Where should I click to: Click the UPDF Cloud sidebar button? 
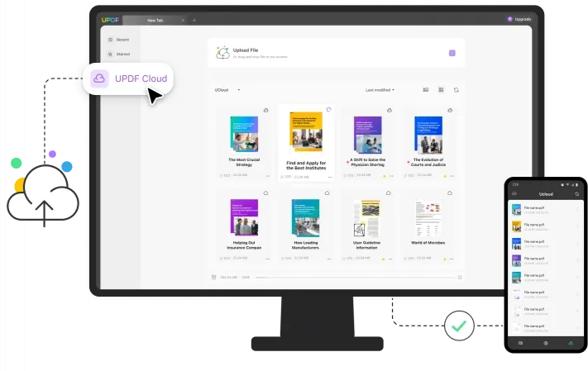pos(128,78)
